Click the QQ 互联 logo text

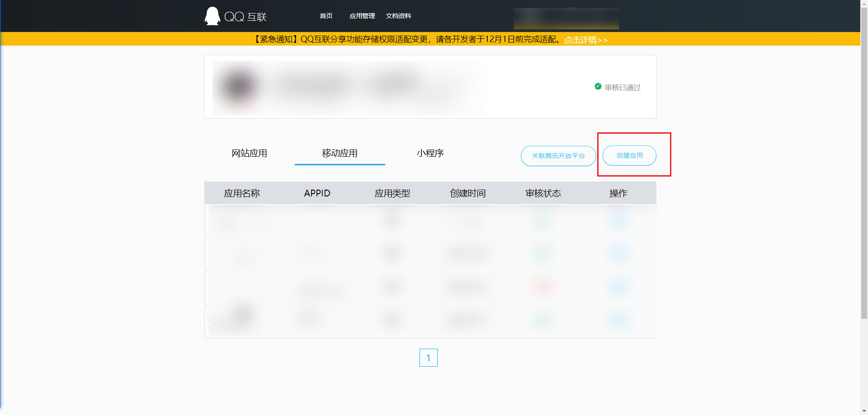coord(245,17)
